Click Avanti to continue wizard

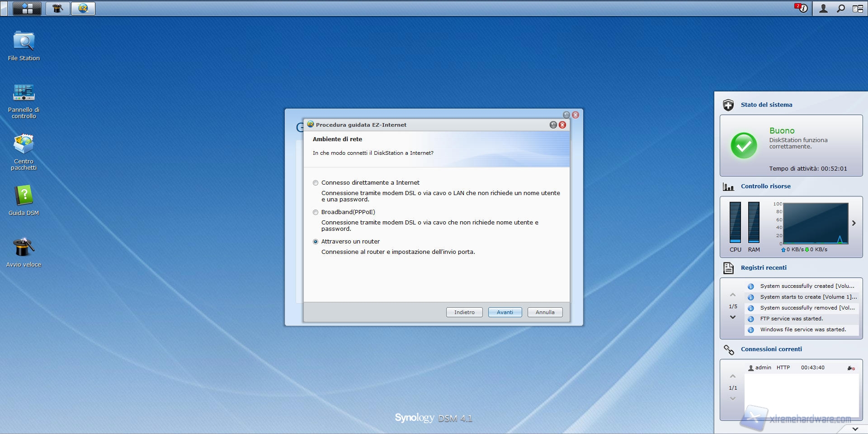click(x=505, y=312)
